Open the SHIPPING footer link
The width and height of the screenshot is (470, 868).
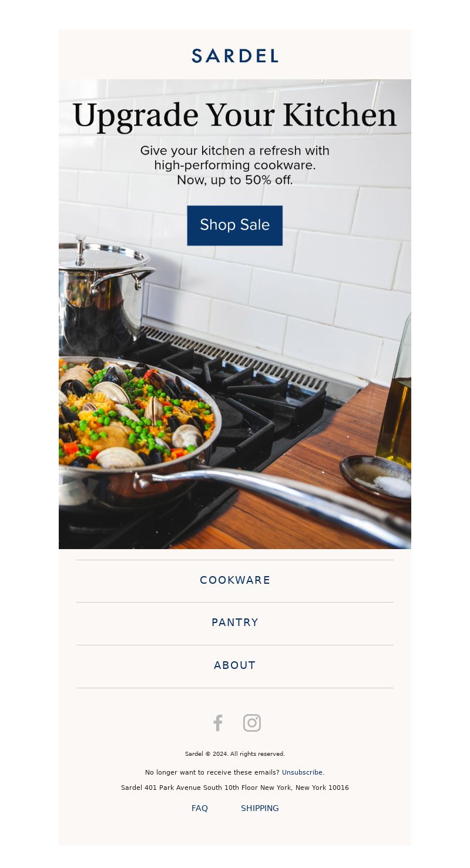[260, 808]
